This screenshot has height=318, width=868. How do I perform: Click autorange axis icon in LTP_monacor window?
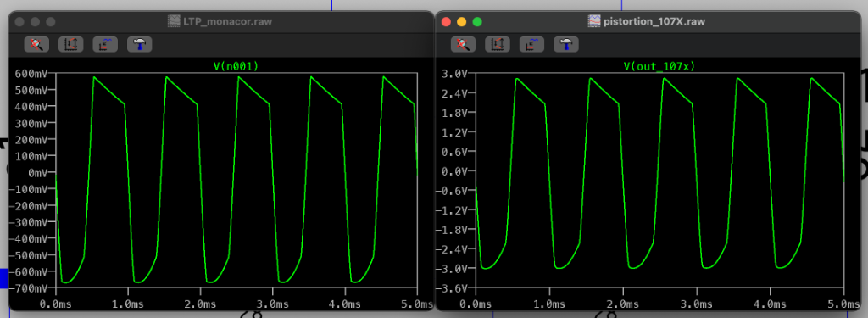[71, 44]
